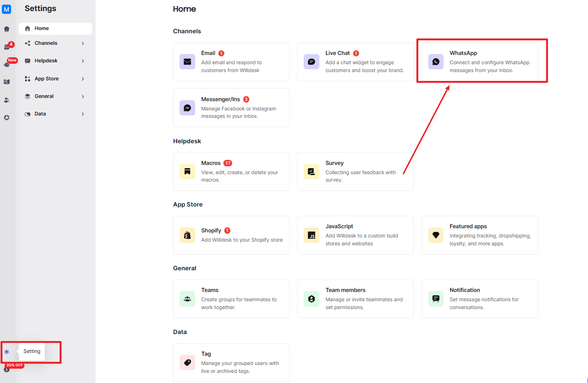Image resolution: width=588 pixels, height=383 pixels.
Task: Click the tag icon on Tag card
Action: pyautogui.click(x=187, y=363)
